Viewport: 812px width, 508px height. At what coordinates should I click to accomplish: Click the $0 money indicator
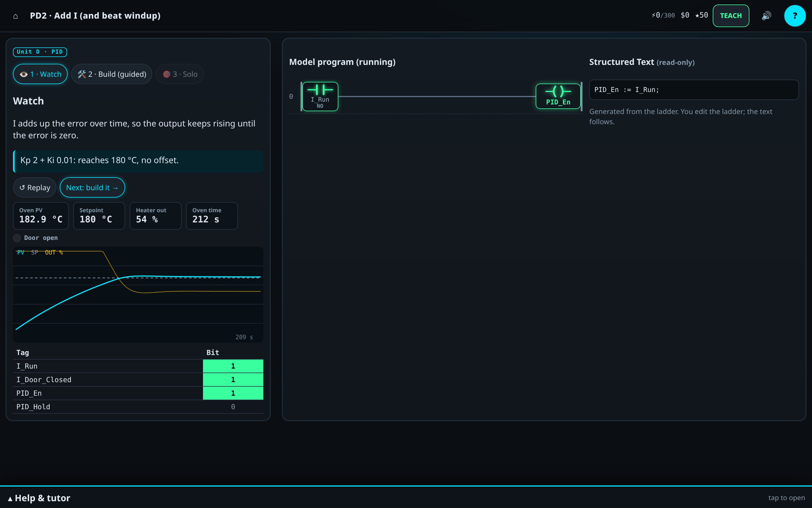(x=685, y=16)
